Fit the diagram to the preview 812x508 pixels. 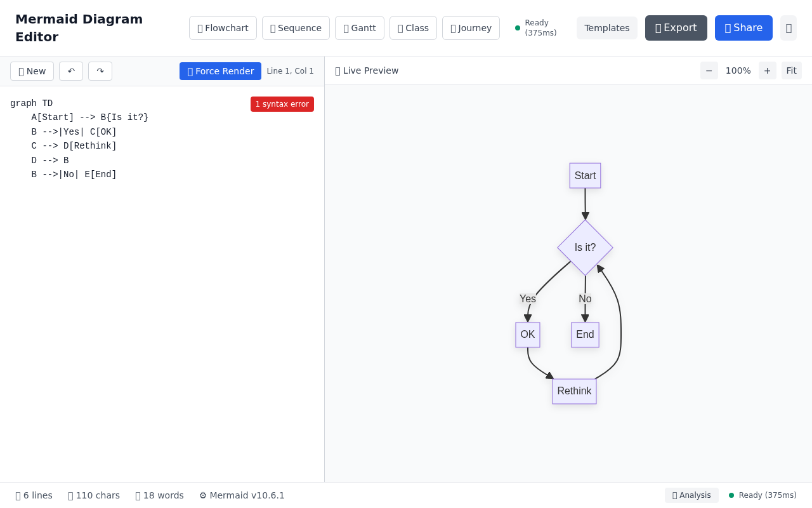coord(791,70)
